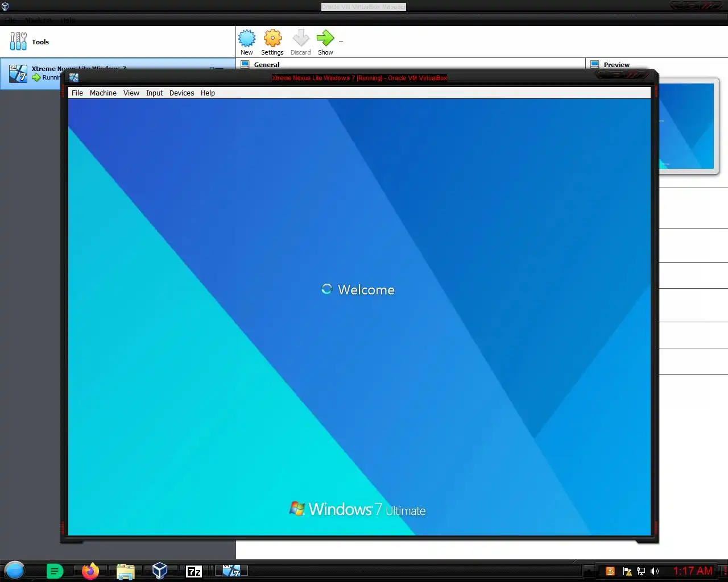The height and width of the screenshot is (582, 728).
Task: Switch to the running Windows 7 VM taskbar item
Action: [231, 571]
